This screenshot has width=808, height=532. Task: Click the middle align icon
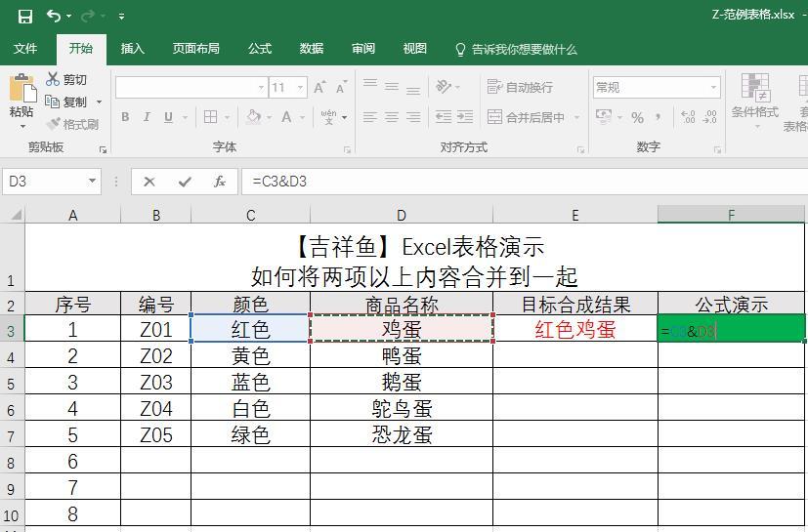pos(392,87)
